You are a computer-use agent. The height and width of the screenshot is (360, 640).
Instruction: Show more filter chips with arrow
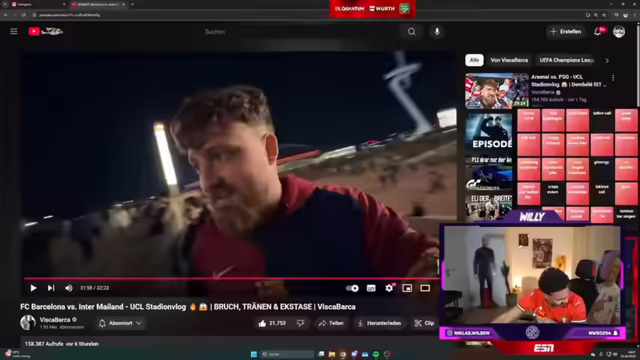607,60
